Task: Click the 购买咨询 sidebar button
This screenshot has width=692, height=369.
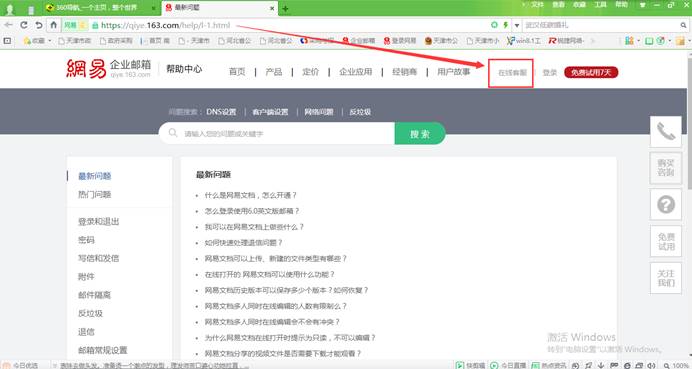Action: pyautogui.click(x=666, y=168)
